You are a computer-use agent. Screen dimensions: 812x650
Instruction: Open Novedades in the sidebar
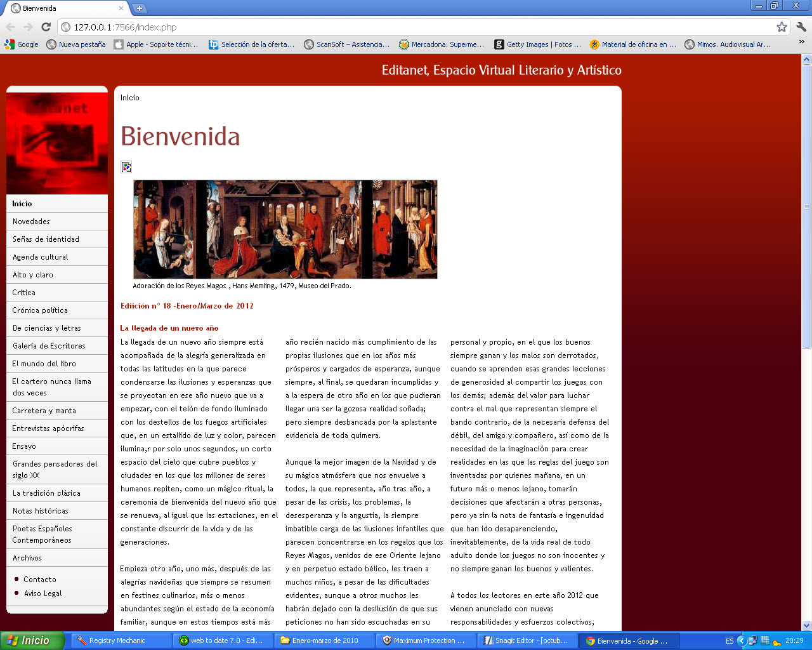tap(57, 222)
